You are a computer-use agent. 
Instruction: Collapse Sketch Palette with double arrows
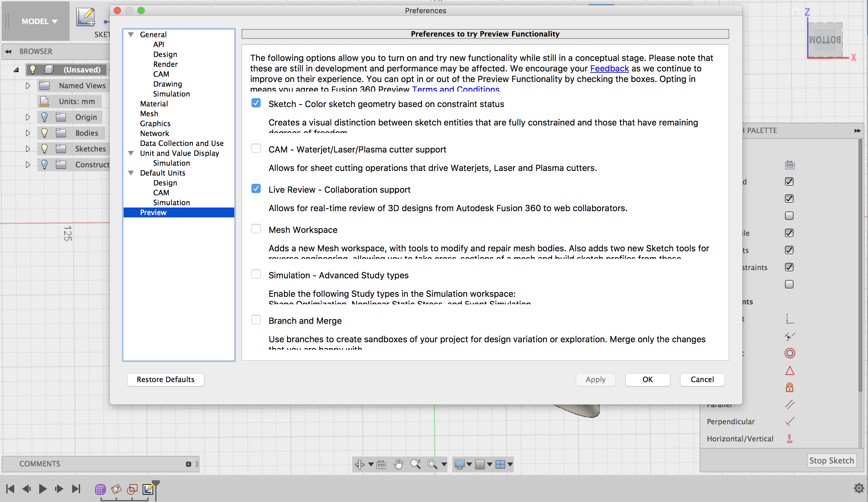point(857,131)
